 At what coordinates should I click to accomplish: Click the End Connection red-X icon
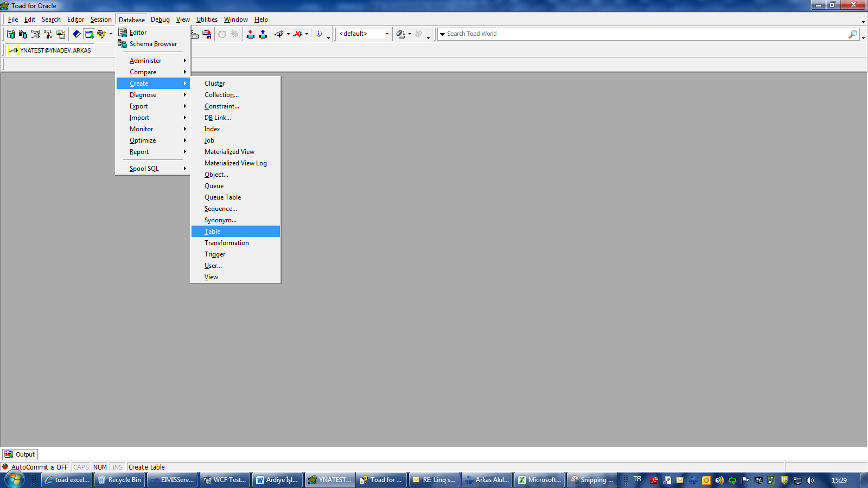[297, 34]
